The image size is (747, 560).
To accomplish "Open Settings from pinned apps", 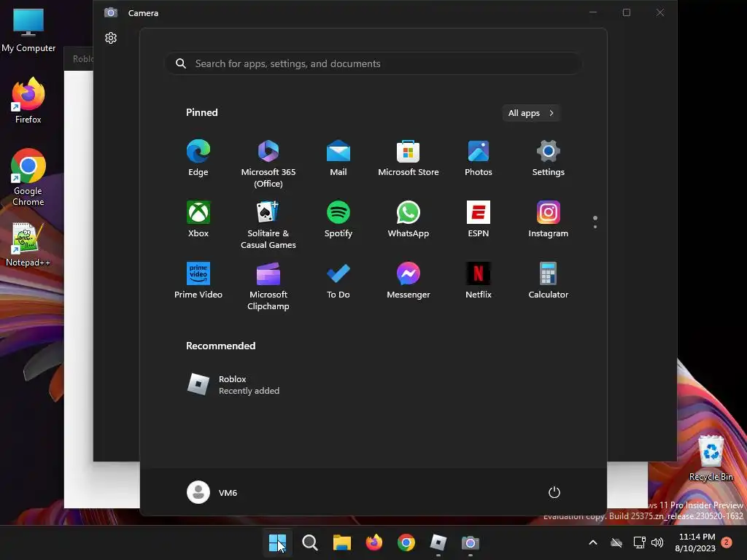I will click(x=549, y=158).
